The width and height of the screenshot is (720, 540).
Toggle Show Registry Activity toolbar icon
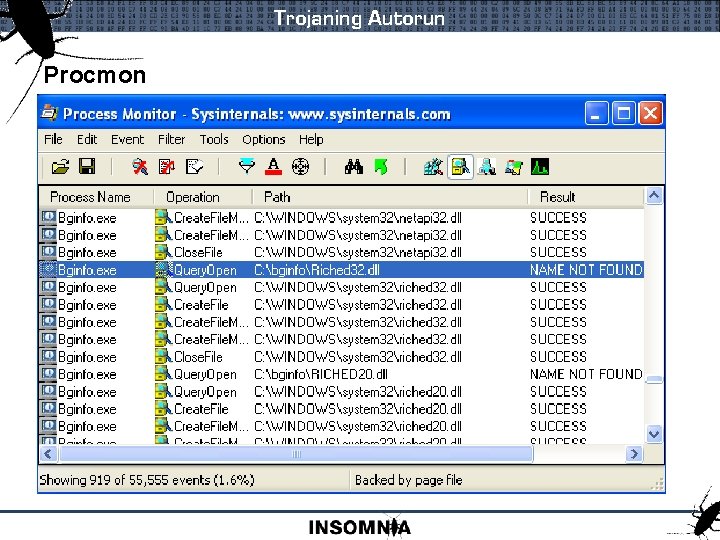pos(433,167)
